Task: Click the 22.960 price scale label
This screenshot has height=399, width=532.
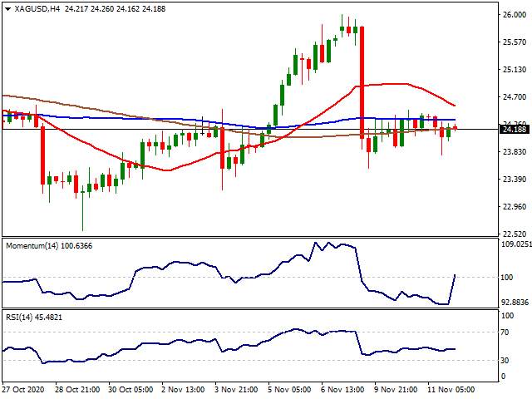Action: [515, 207]
